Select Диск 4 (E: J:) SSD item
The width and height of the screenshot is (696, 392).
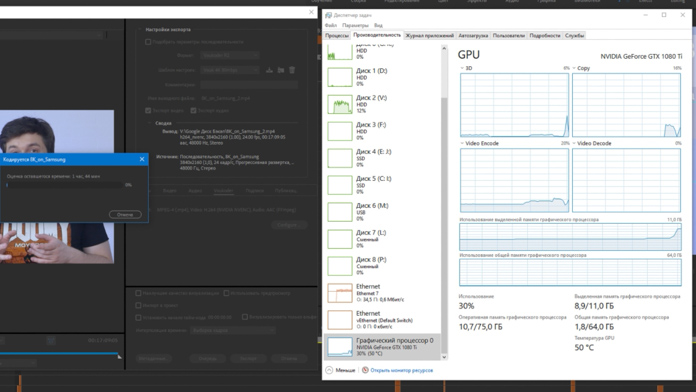(384, 158)
